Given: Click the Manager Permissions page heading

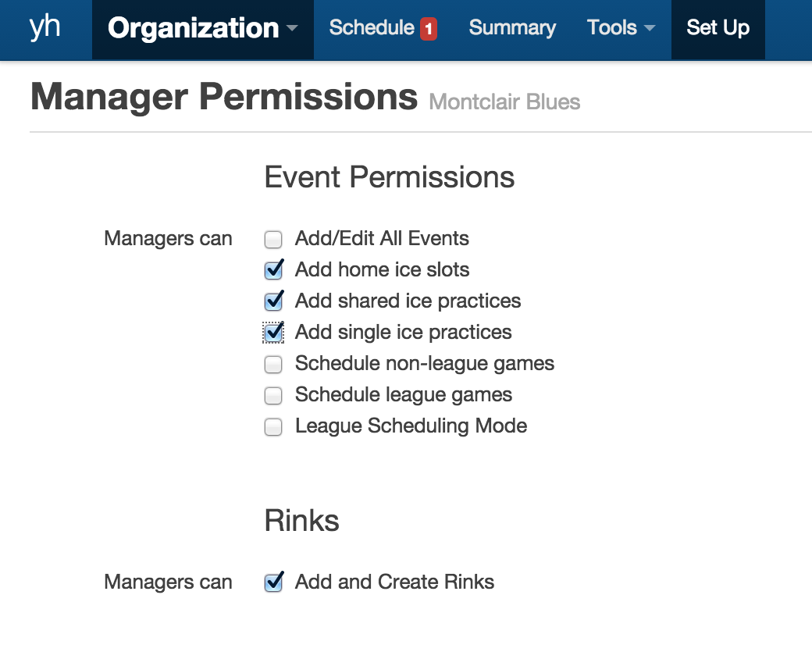Looking at the screenshot, I should pos(224,97).
